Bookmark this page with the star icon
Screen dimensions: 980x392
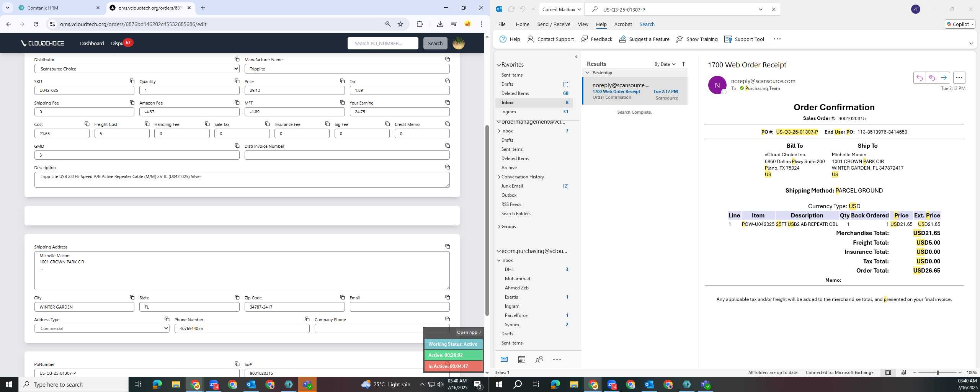click(x=400, y=24)
